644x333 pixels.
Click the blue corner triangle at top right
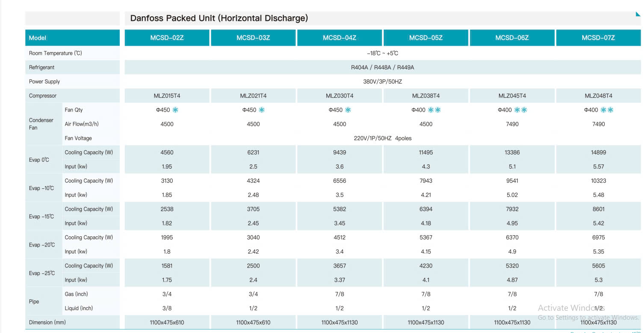[x=638, y=14]
